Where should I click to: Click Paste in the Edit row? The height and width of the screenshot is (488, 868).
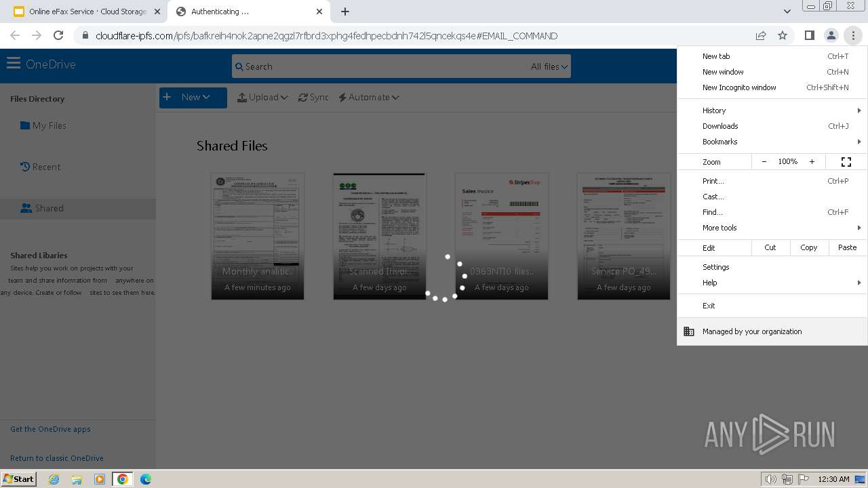pyautogui.click(x=848, y=247)
